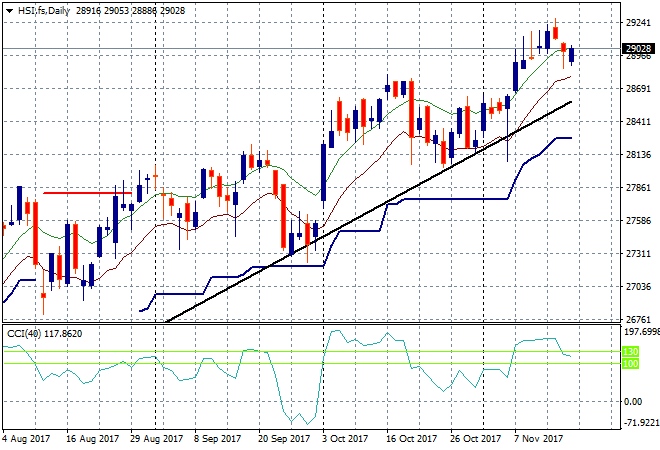Click the 3 Oct 2017 date label
Image resolution: width=660 pixels, height=450 pixels.
coord(345,439)
